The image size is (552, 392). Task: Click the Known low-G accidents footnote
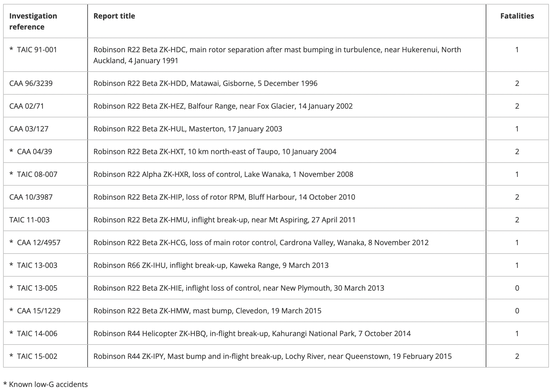(x=45, y=384)
